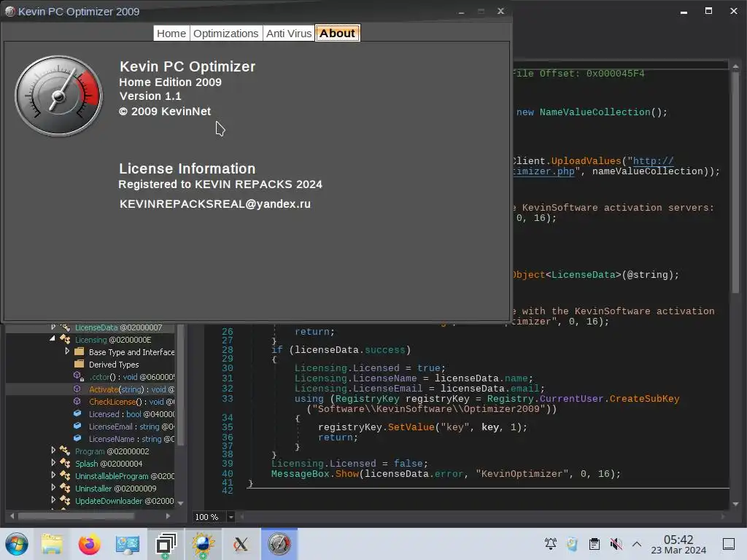Follow the http:// link in UploadValues code
The width and height of the screenshot is (747, 560).
653,161
